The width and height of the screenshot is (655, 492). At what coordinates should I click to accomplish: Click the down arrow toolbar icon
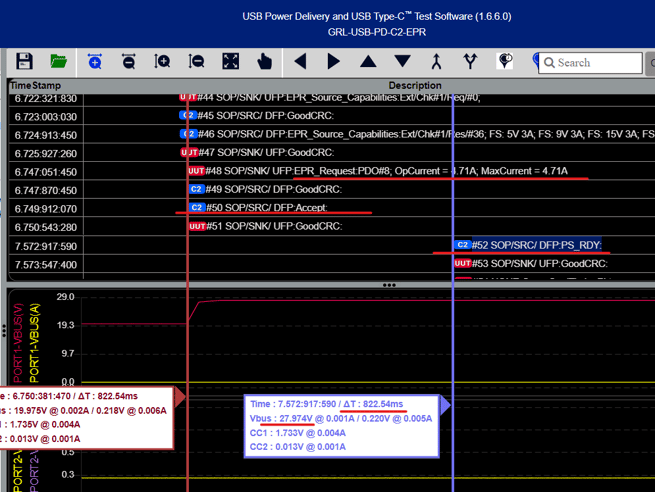402,61
